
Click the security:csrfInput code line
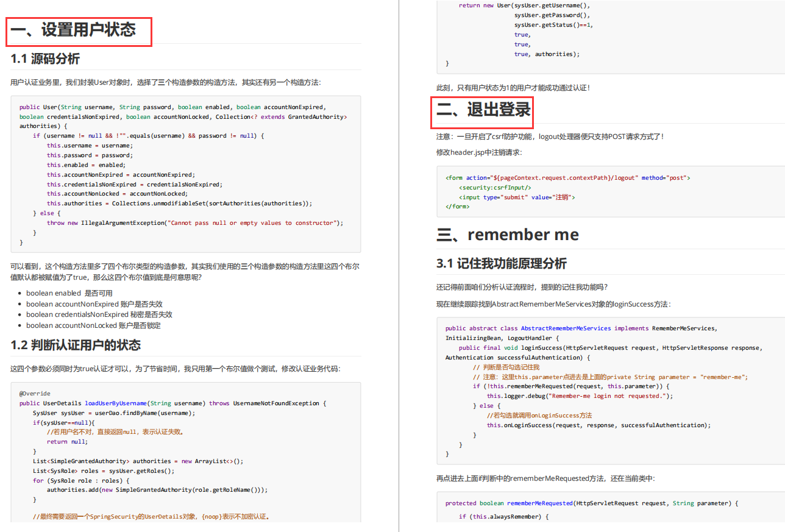coord(495,188)
